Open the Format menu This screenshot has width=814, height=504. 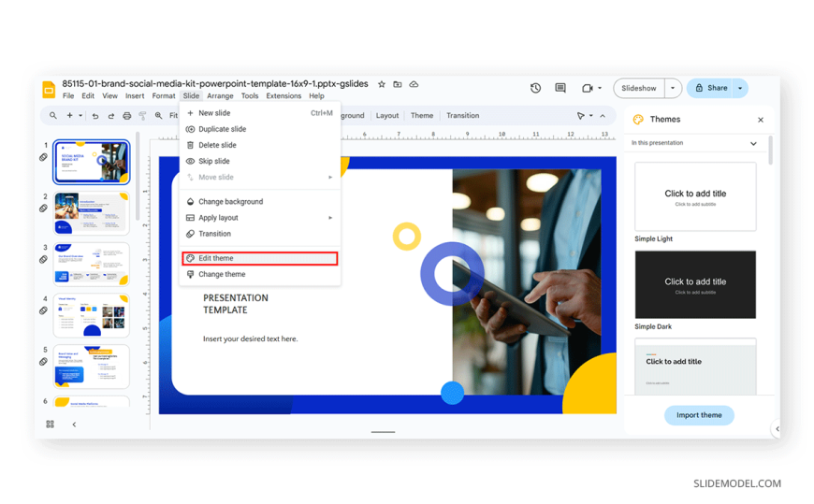coord(164,96)
